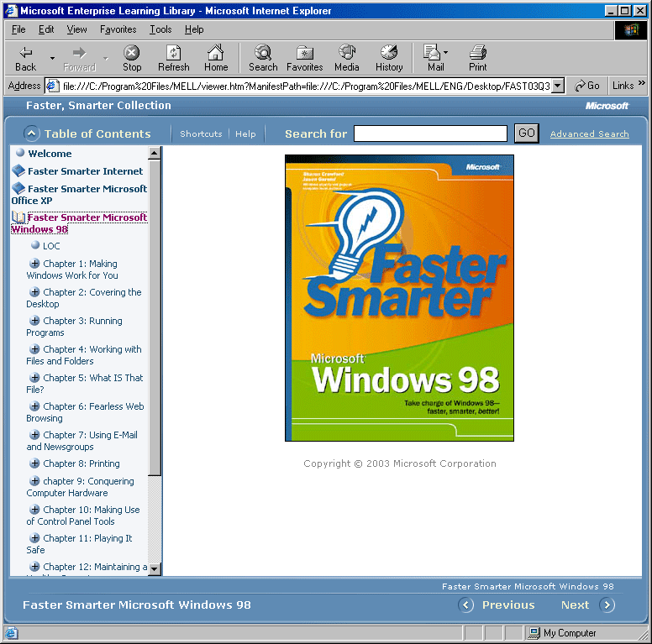Screen dimensions: 652x644
Task: Open the Media toolbar icon
Action: (346, 52)
